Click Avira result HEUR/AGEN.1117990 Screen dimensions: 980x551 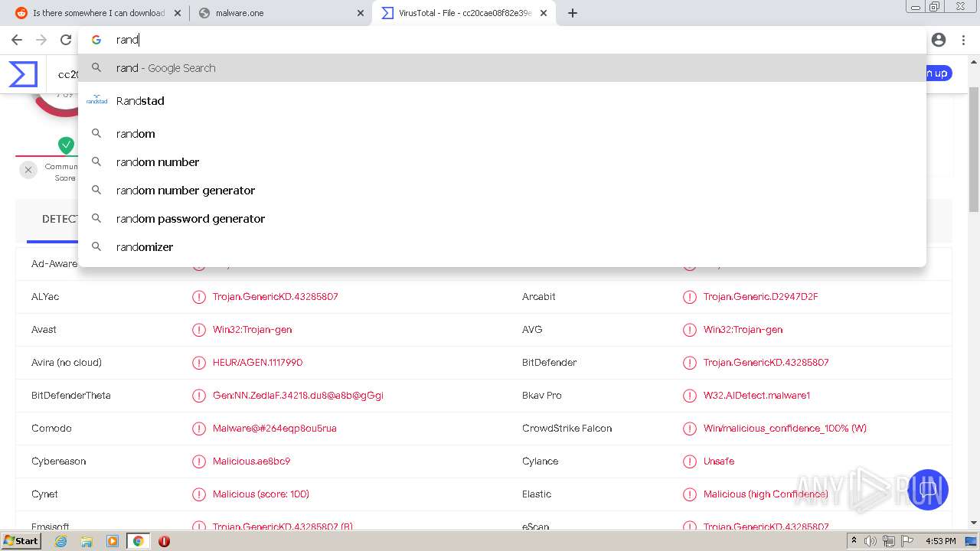tap(258, 363)
